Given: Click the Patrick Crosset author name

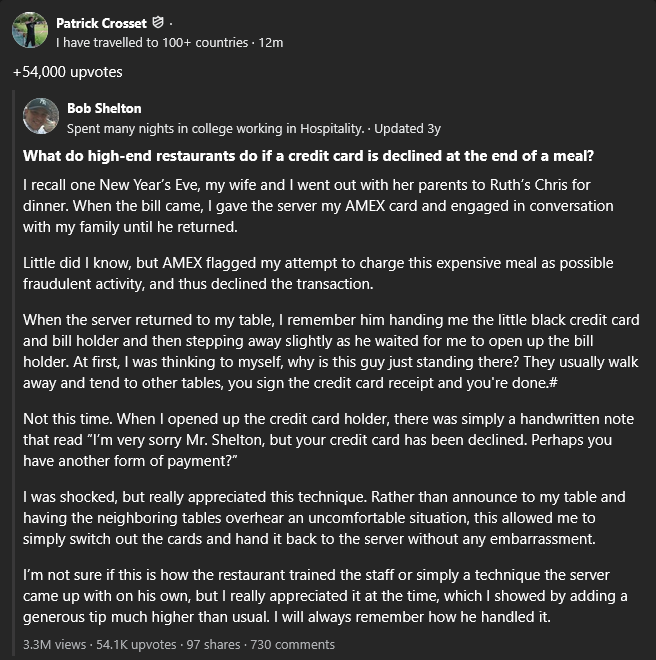Looking at the screenshot, I should [x=101, y=23].
